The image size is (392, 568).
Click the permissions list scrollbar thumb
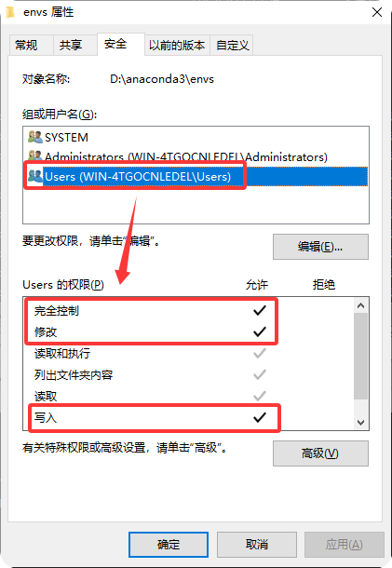click(x=360, y=356)
